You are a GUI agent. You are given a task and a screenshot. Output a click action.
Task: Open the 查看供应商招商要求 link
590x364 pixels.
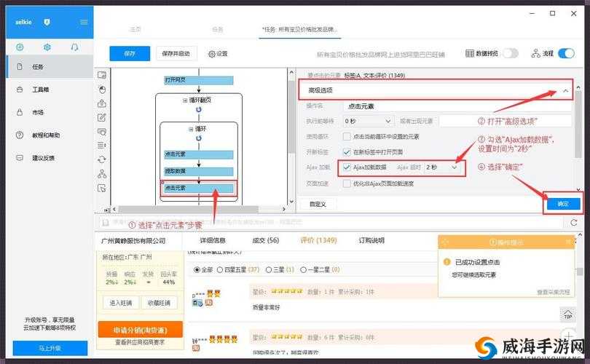coord(140,342)
